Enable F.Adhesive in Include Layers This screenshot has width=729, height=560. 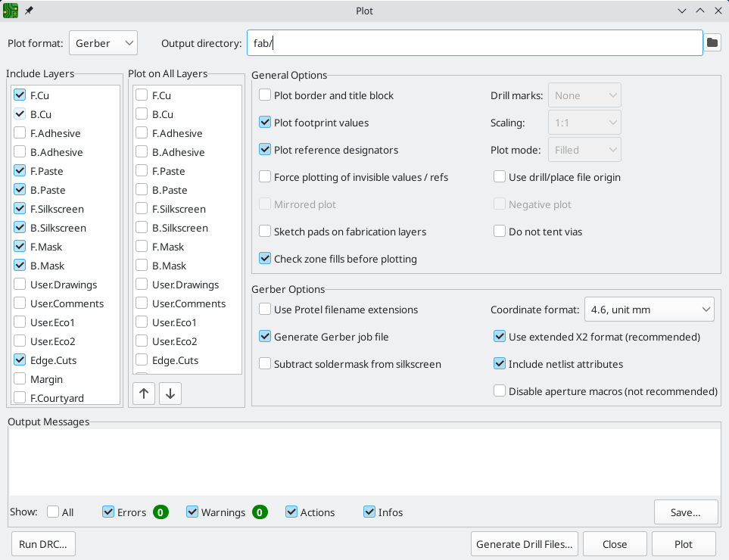20,133
